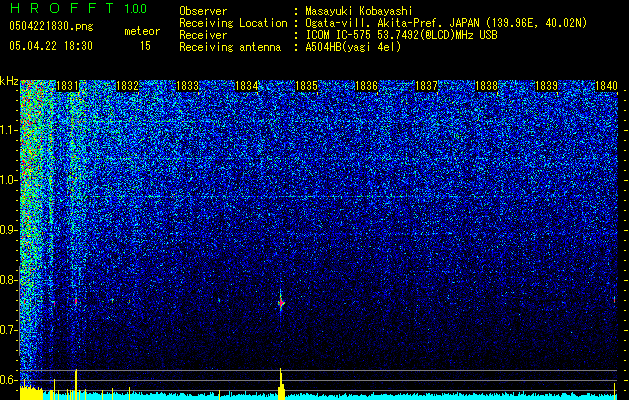
Task: Click the meteor count value 15
Action: (145, 46)
